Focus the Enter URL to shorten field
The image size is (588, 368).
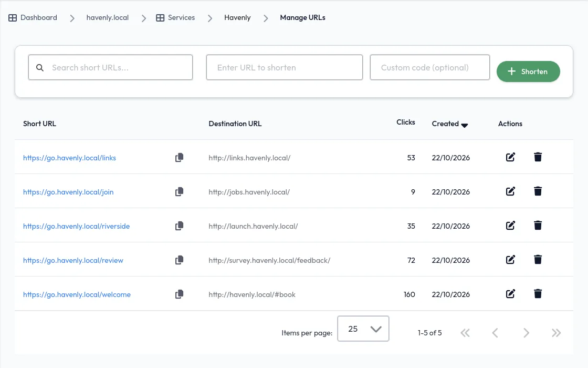[x=284, y=67]
